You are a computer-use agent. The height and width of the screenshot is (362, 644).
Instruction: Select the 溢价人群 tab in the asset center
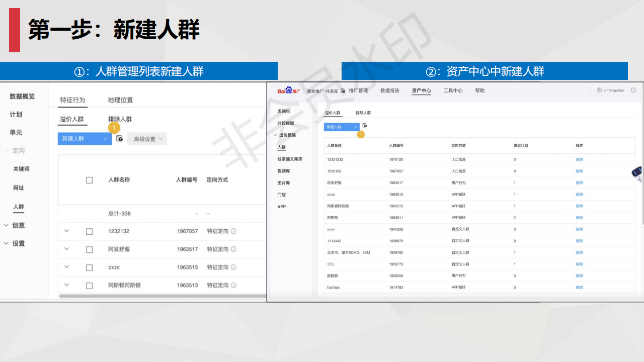coord(333,113)
